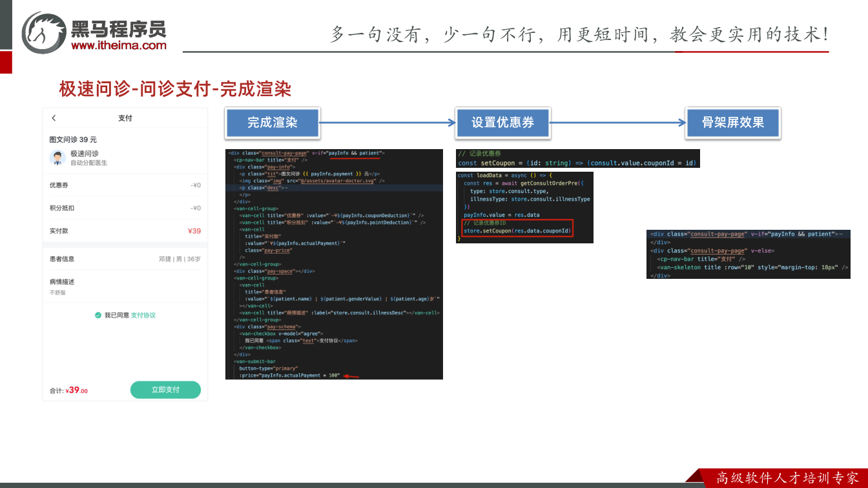Open the 支付协议 link
The width and height of the screenshot is (868, 488).
(143, 315)
